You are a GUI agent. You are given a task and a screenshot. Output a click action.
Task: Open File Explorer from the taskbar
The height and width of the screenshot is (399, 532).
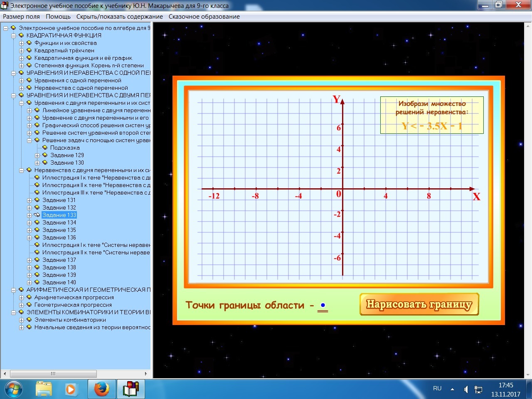(x=44, y=389)
